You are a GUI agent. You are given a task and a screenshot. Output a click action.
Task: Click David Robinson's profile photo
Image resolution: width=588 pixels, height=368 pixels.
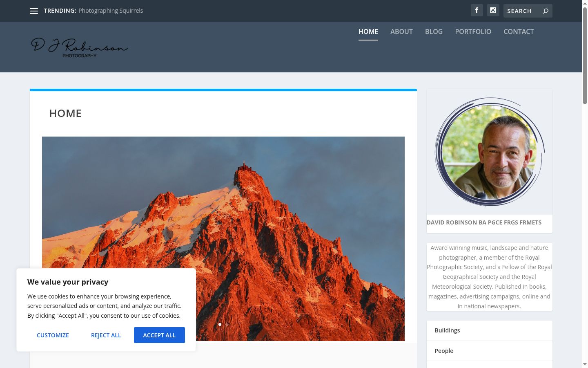click(490, 152)
